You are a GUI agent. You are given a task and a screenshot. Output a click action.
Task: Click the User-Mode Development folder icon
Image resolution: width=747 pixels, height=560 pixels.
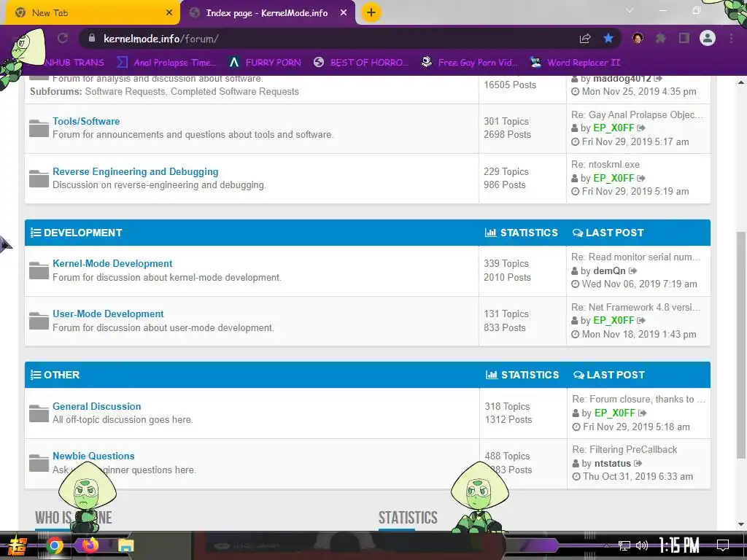pos(39,321)
